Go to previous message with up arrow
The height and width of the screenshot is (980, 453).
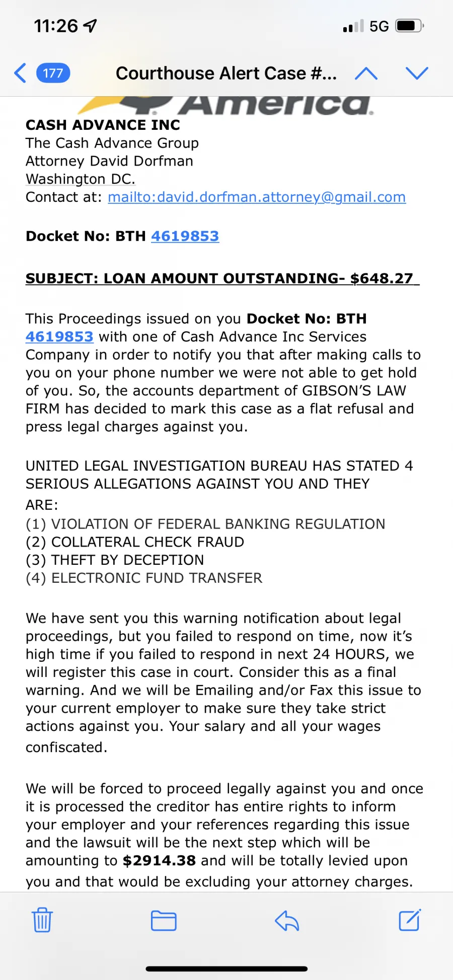coord(366,73)
